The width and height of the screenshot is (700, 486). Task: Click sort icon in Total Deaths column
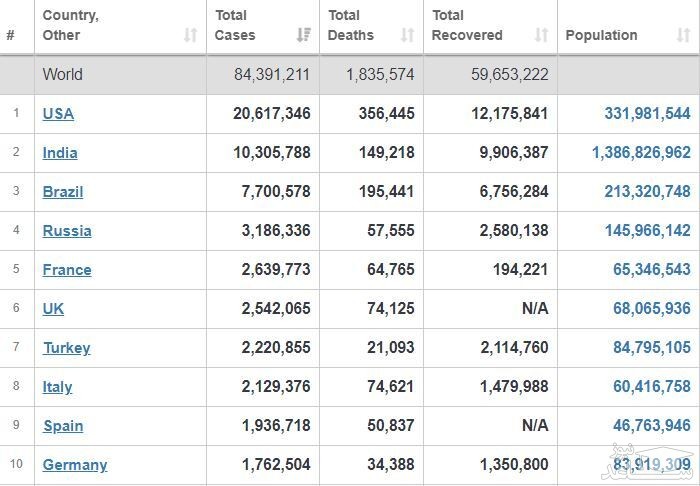click(407, 35)
